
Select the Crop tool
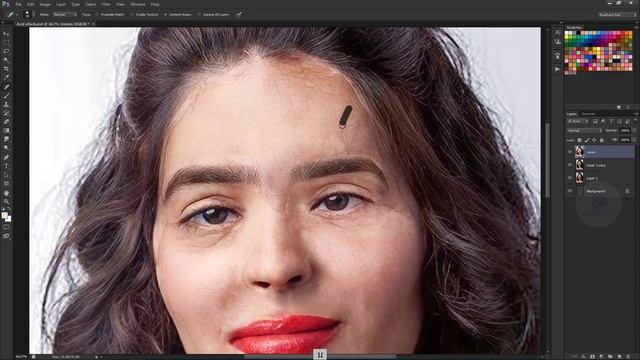(x=6, y=69)
